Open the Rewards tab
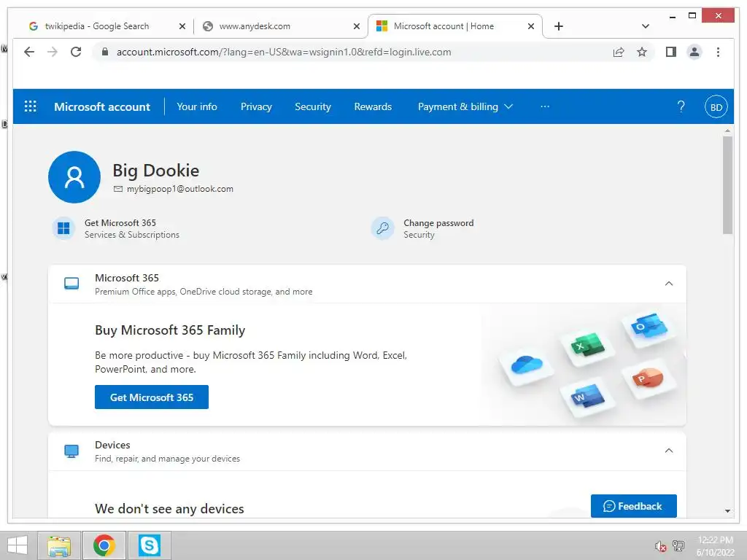 [373, 106]
